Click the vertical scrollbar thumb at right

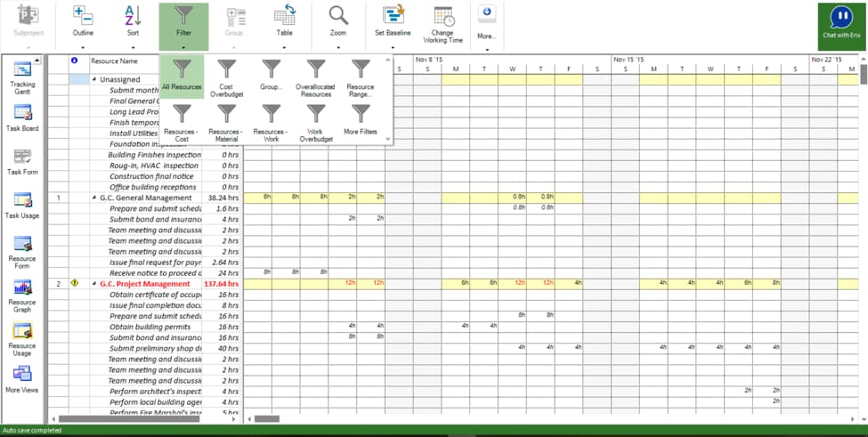[864, 74]
